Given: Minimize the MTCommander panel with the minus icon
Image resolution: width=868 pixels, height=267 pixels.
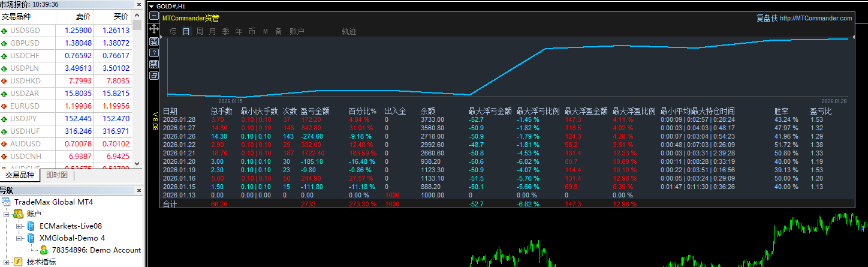Looking at the screenshot, I should pos(154,16).
